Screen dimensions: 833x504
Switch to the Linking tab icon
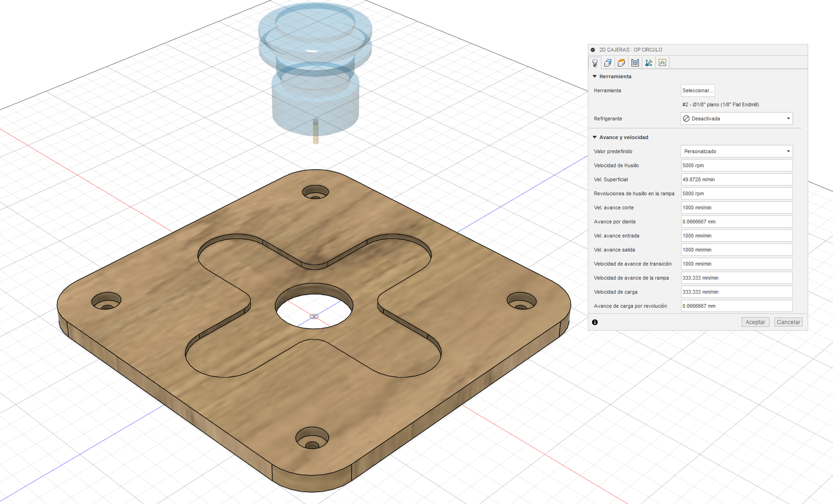point(649,63)
